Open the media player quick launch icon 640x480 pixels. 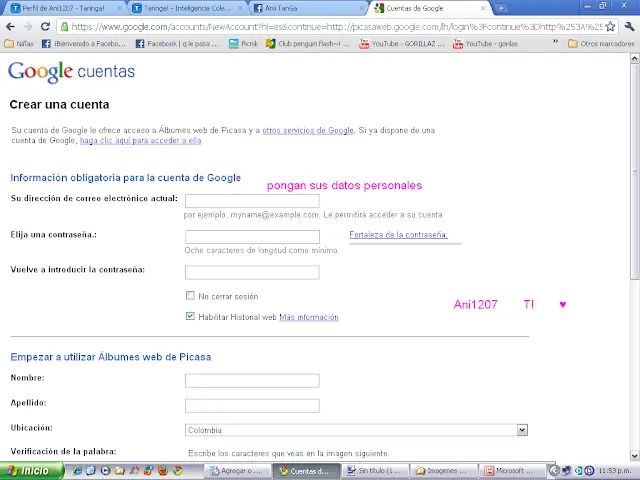105,471
